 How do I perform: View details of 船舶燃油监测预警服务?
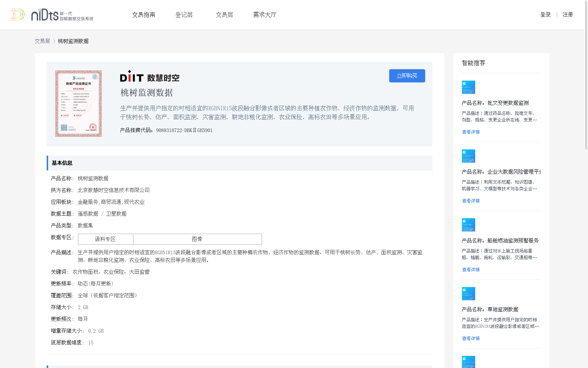point(471,270)
